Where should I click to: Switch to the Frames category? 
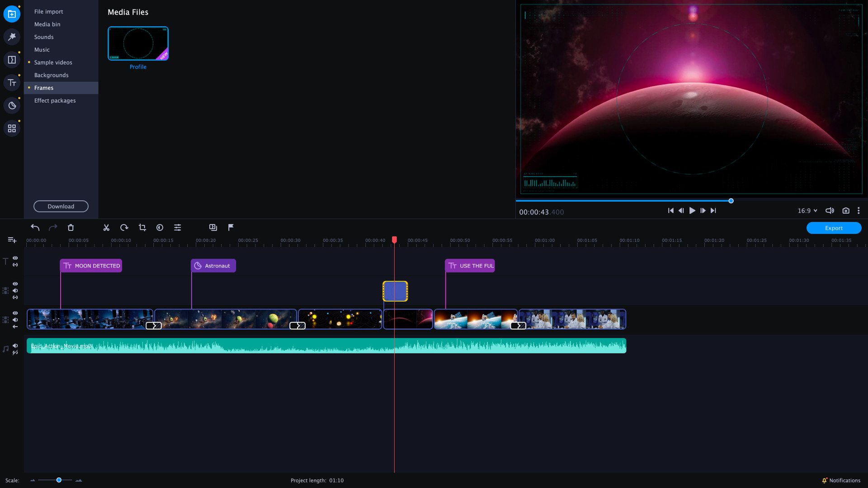coord(44,88)
